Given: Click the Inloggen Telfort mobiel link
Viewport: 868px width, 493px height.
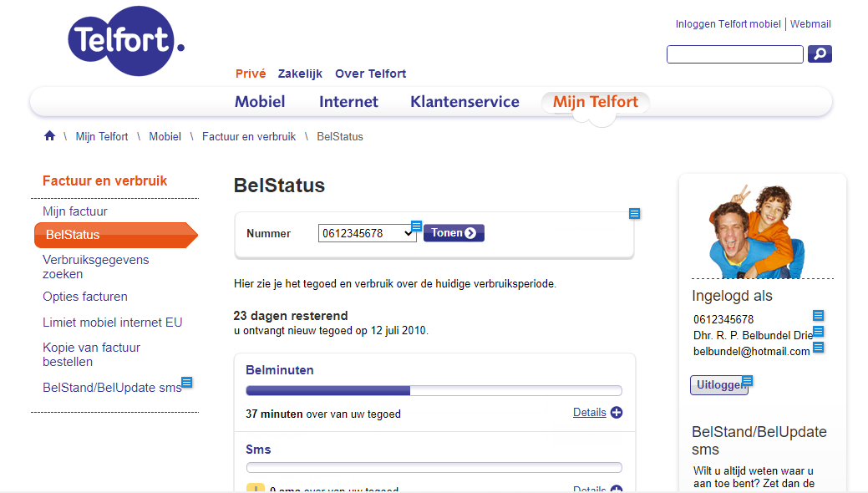Looking at the screenshot, I should pos(728,24).
